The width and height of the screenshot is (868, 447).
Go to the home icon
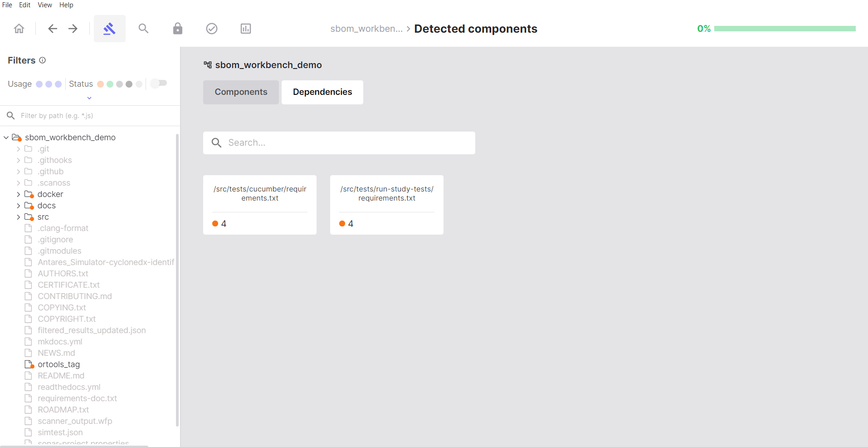click(19, 29)
